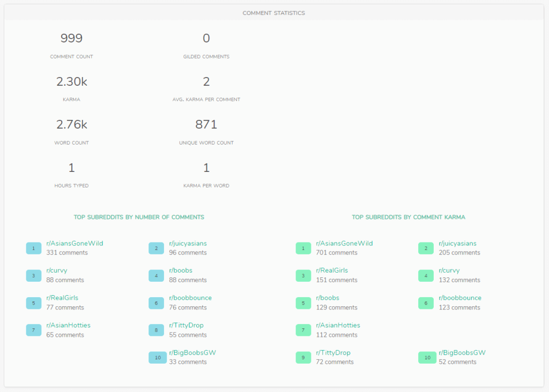Click the '331 comments' text
549x392 pixels.
[67, 252]
